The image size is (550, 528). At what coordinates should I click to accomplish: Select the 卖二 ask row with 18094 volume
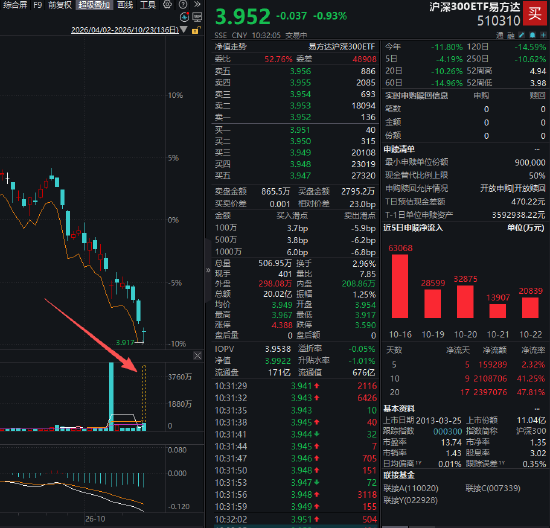(x=295, y=106)
